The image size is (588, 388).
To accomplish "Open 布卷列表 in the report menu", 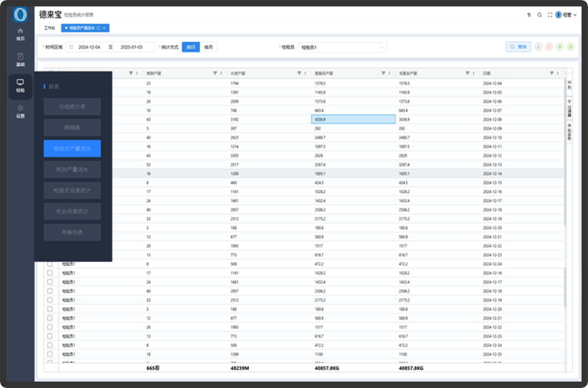I will click(x=72, y=232).
